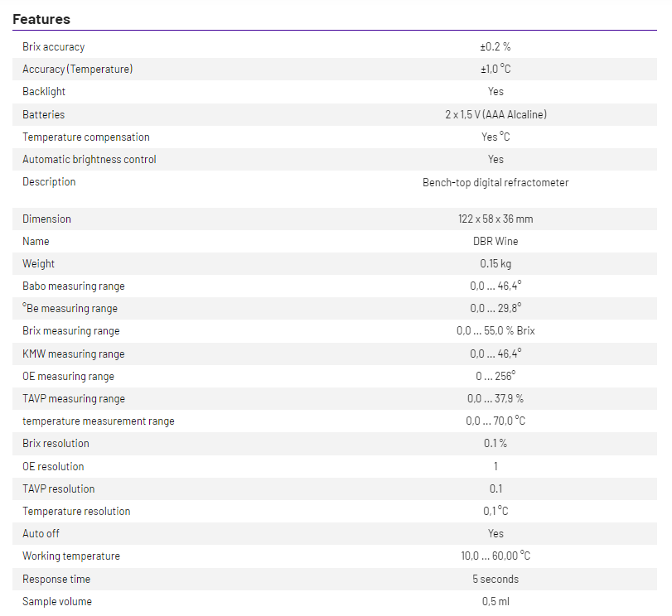Click the Sample volume row label

coord(57,602)
